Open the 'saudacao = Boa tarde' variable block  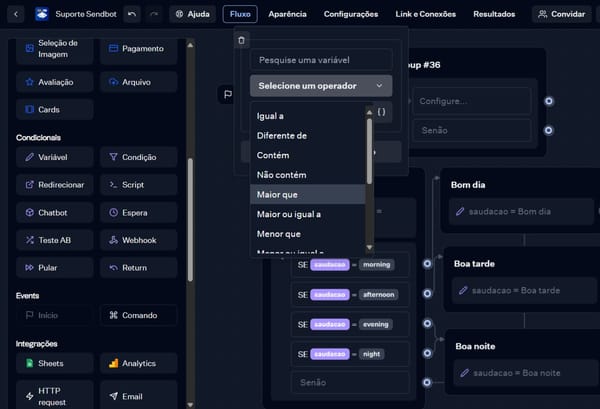pos(524,290)
